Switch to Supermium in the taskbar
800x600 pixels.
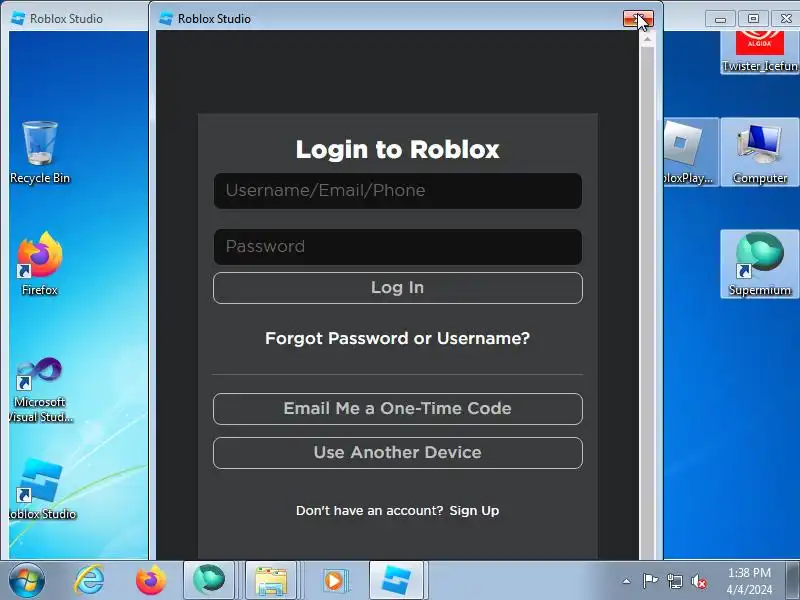coord(209,580)
